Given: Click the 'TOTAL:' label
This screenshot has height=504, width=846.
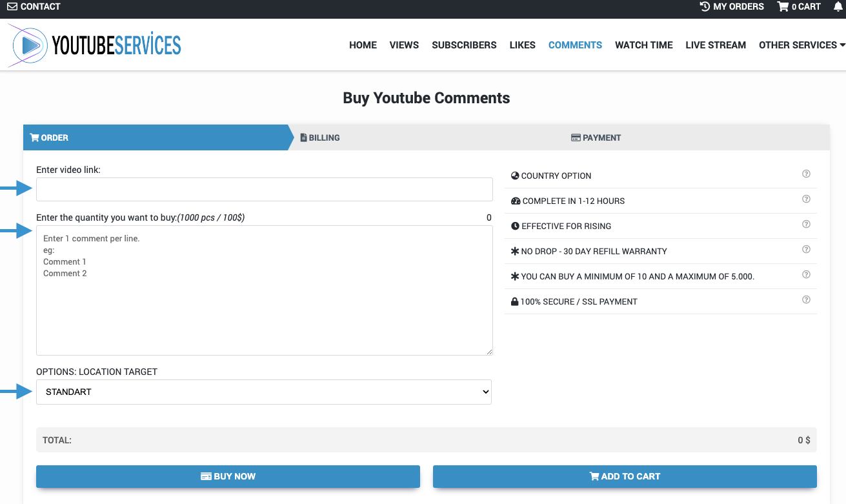Looking at the screenshot, I should [x=57, y=440].
